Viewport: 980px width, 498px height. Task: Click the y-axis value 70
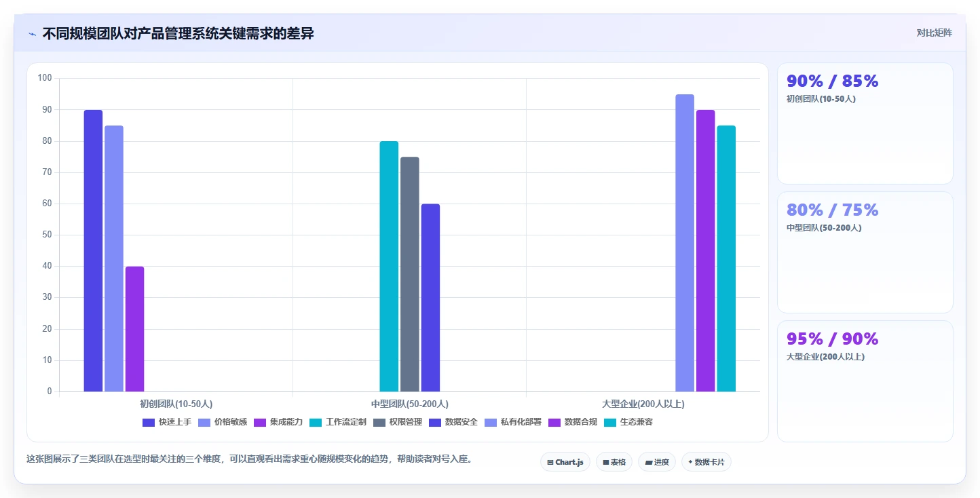[x=47, y=172]
